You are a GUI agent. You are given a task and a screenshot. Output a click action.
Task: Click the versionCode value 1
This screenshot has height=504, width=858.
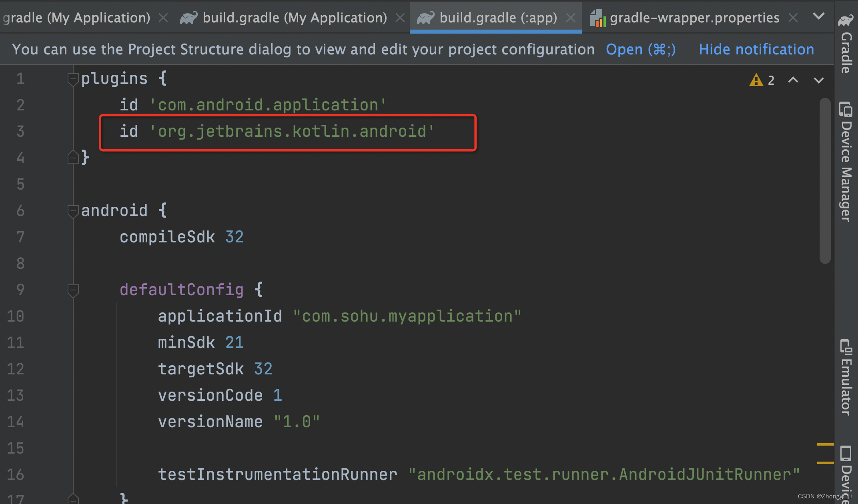(278, 395)
